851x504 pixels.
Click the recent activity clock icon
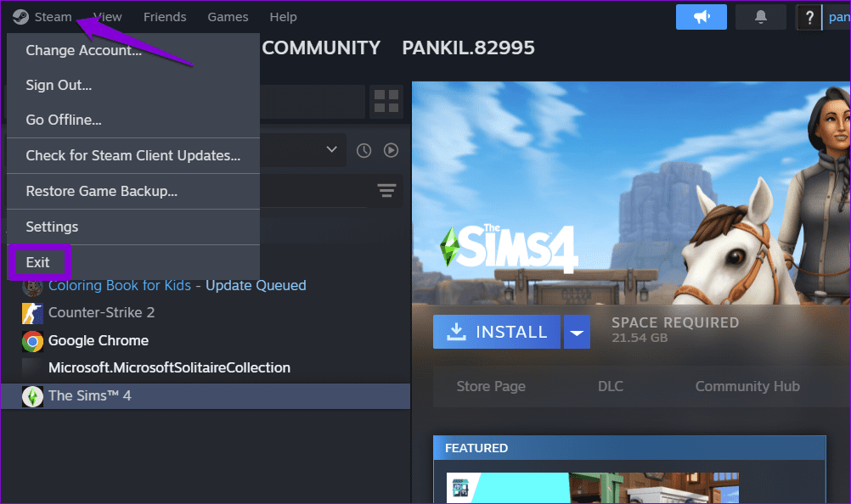pyautogui.click(x=364, y=150)
